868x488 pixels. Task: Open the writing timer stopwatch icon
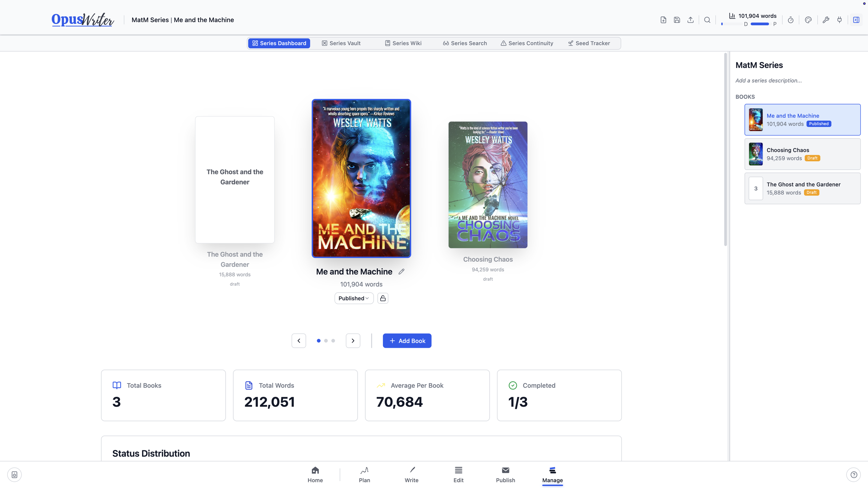[791, 20]
